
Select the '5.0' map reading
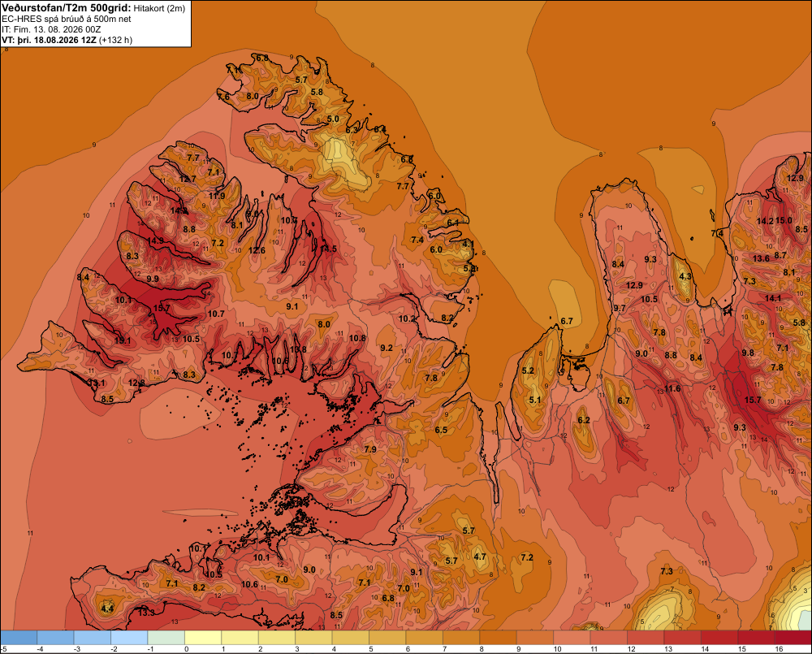pos(333,119)
